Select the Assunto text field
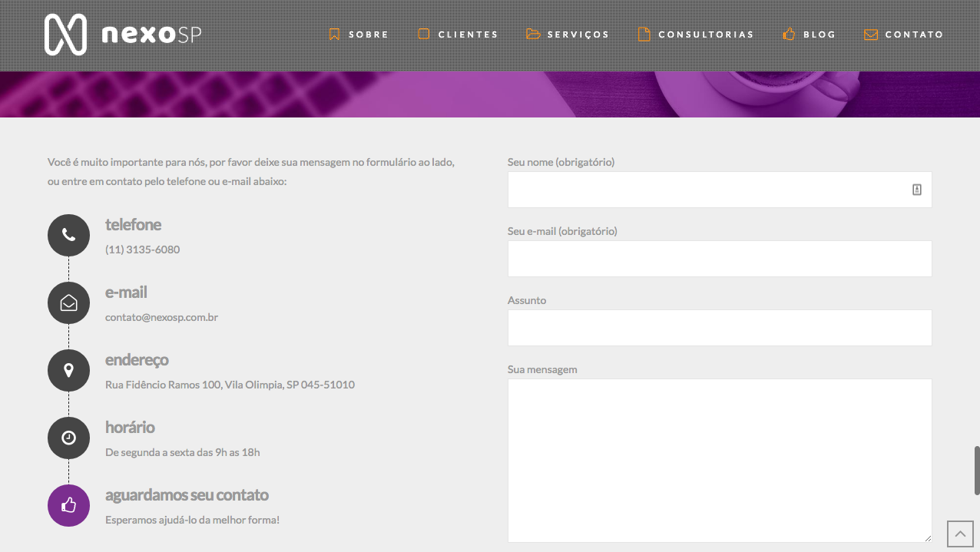 (x=720, y=328)
